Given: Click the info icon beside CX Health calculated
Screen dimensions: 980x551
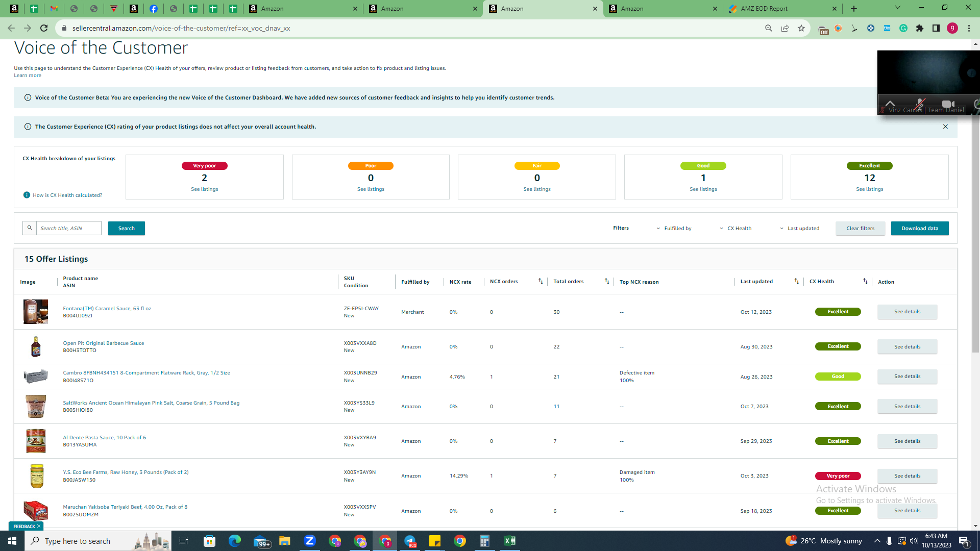Looking at the screenshot, I should coord(27,195).
